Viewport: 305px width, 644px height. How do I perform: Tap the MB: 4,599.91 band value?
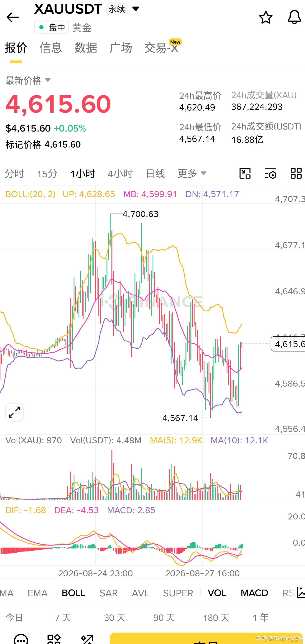point(150,194)
